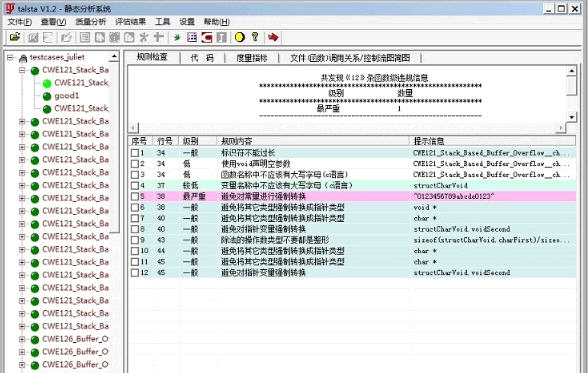Click the red C-shaped toolbar icon
The width and height of the screenshot is (588, 373).
click(207, 37)
